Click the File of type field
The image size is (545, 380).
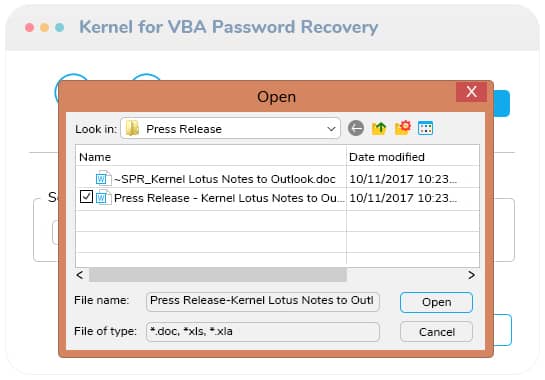263,332
